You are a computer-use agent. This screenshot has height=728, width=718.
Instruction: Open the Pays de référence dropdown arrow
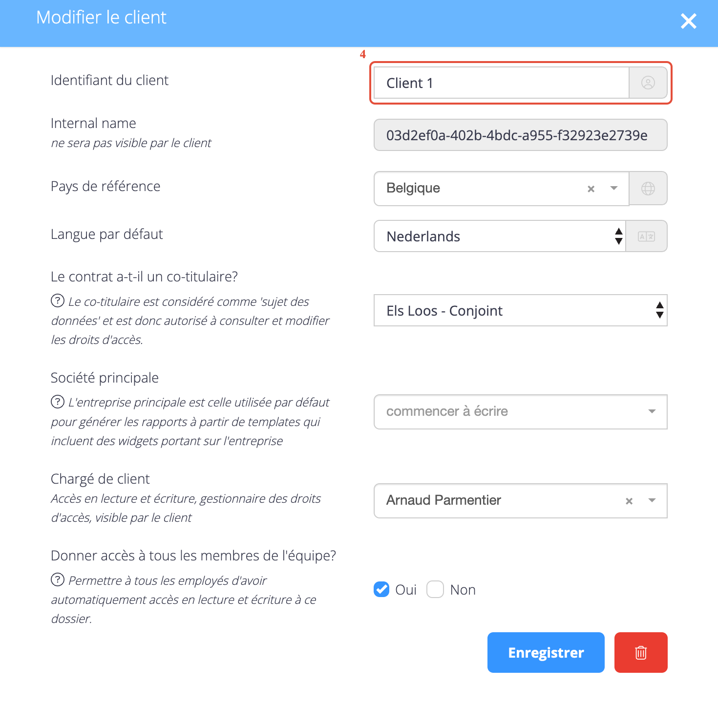click(614, 188)
